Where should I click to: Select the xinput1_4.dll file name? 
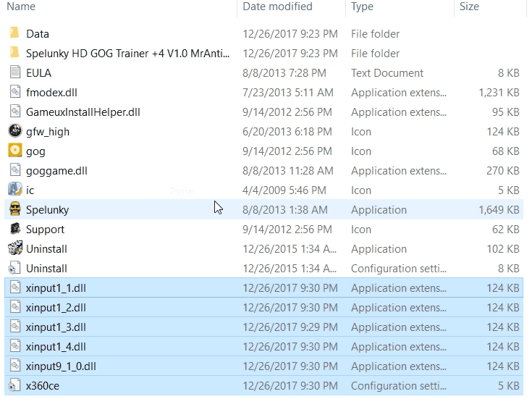tap(56, 347)
